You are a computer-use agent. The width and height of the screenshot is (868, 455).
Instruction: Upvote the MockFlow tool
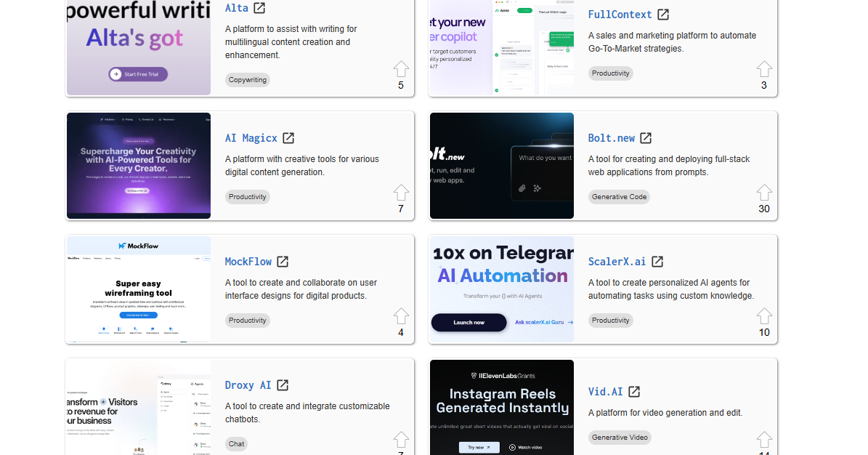tap(402, 316)
